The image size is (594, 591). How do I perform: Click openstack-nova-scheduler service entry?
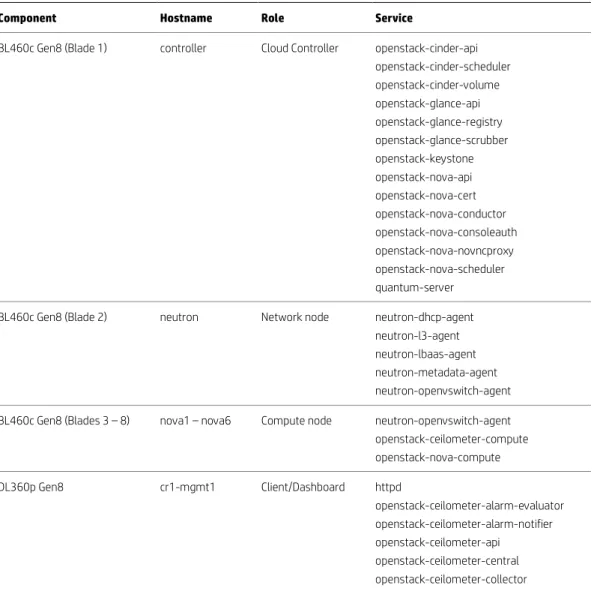[440, 269]
